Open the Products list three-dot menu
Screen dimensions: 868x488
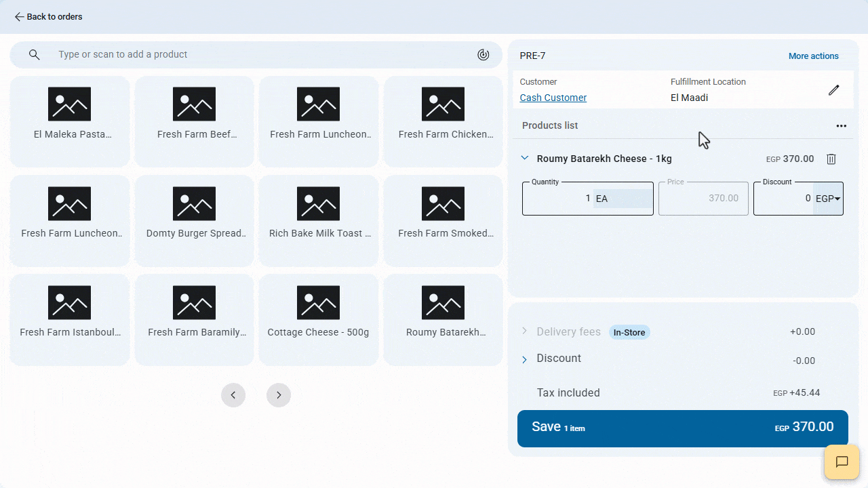click(x=841, y=126)
